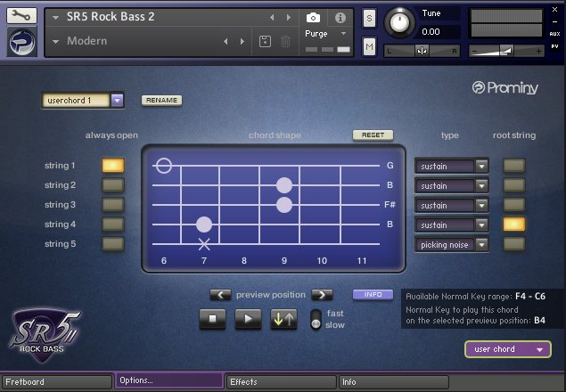Enable always open for string 2
The width and height of the screenshot is (566, 392).
tap(113, 185)
